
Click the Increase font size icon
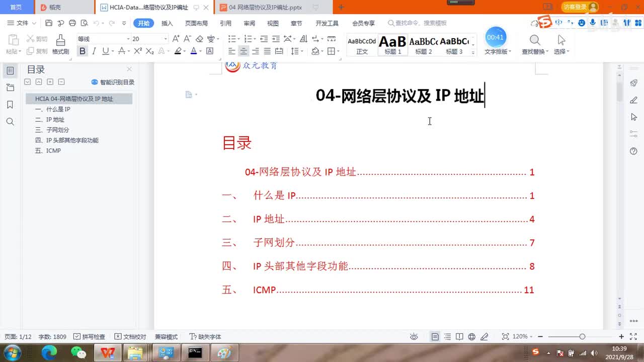pos(176,39)
